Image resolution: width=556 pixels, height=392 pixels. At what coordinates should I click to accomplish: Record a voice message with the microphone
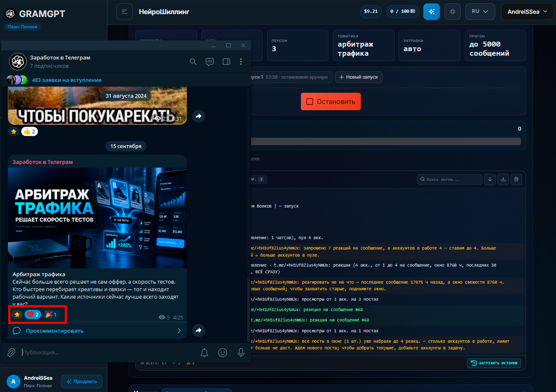[x=241, y=352]
